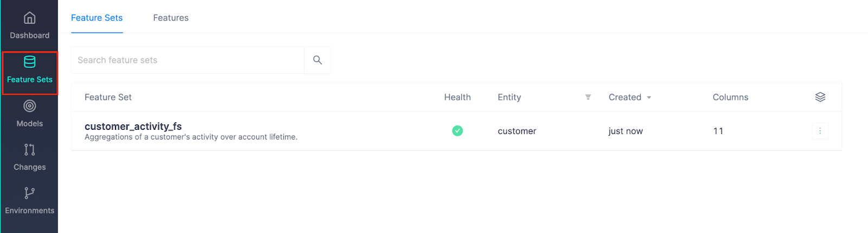Click the Feature Set column header

tap(108, 97)
